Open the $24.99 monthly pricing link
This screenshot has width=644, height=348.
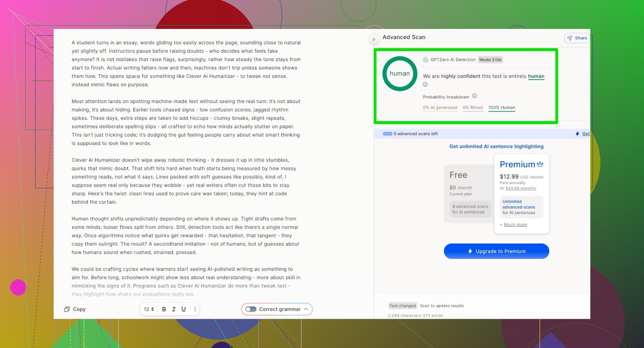click(x=521, y=189)
